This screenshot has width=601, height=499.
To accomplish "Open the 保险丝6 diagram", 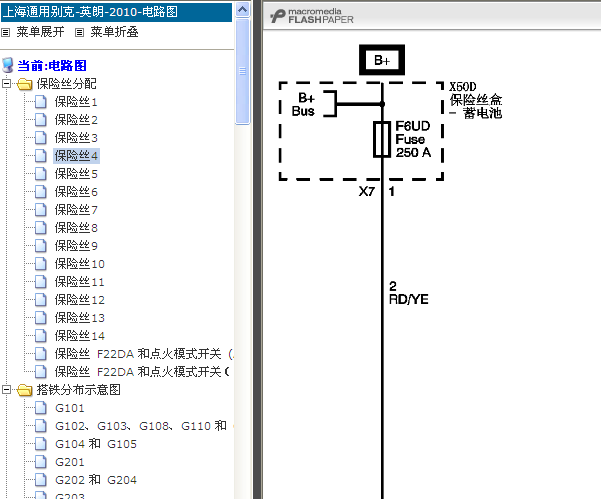I will point(76,192).
